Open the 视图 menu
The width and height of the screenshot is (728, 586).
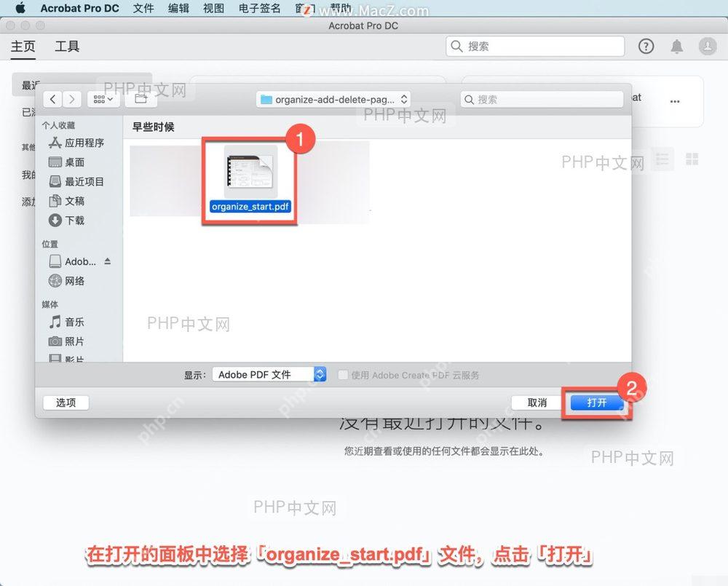pos(213,8)
